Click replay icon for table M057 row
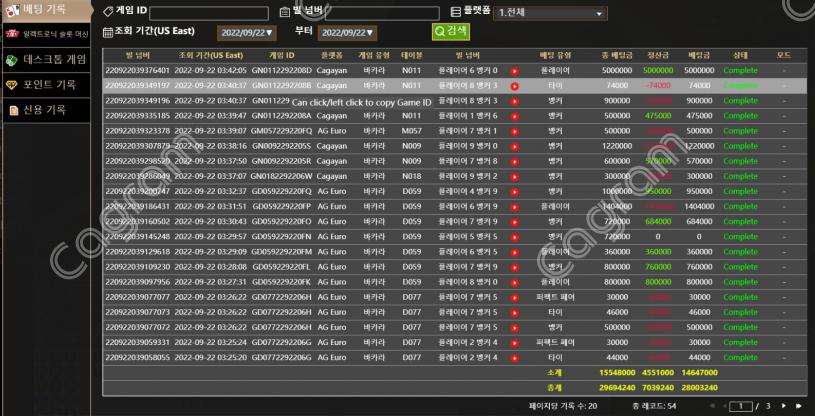The width and height of the screenshot is (815, 416). pos(514,131)
